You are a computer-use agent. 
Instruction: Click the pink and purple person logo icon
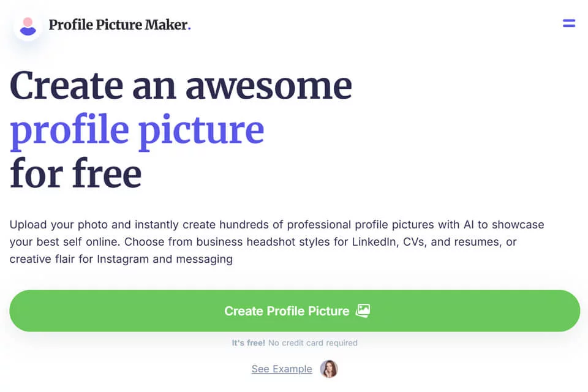click(x=28, y=26)
